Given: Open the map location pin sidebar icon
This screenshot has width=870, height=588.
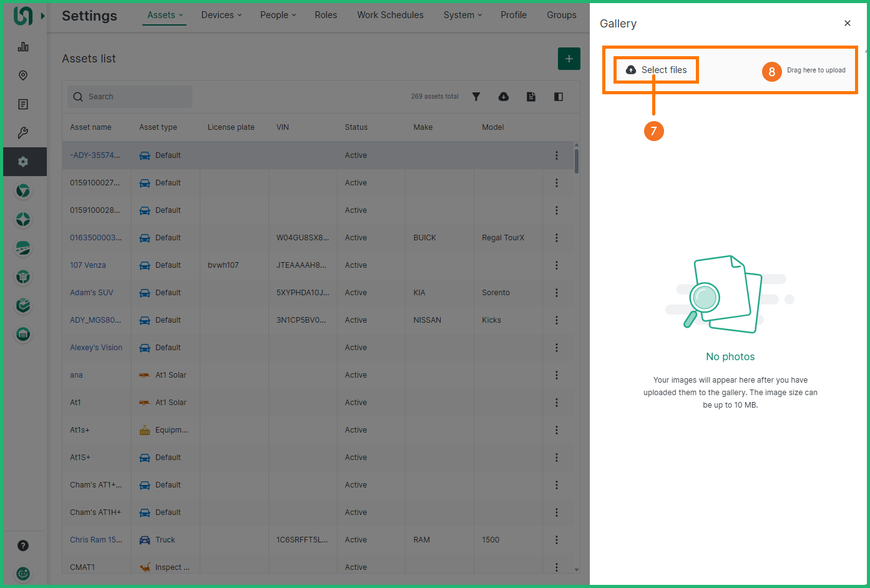Looking at the screenshot, I should [23, 76].
